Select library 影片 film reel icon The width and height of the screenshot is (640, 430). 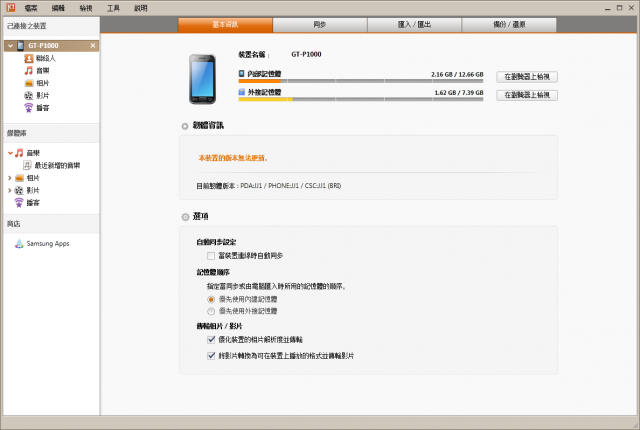(x=19, y=190)
